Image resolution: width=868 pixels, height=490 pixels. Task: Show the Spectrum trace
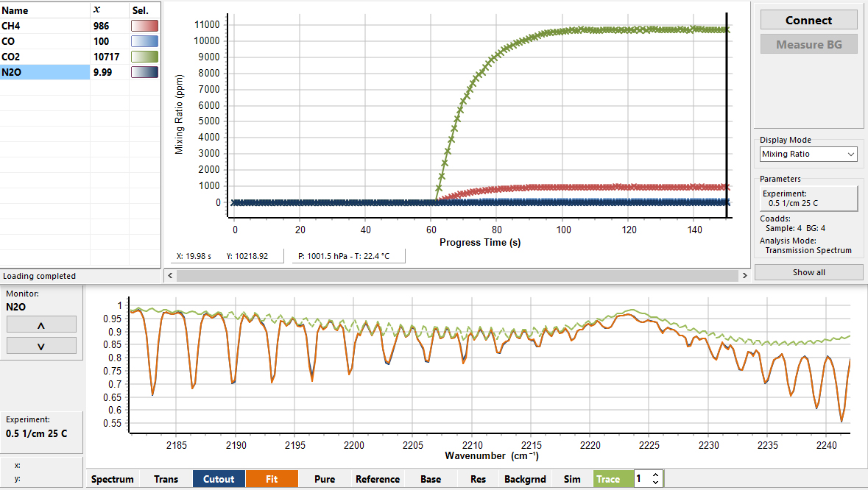tap(113, 479)
